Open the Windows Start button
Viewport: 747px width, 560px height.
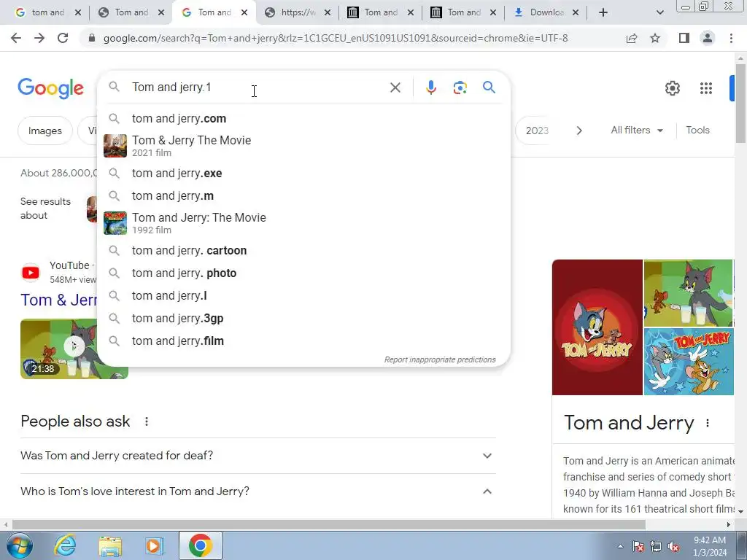pos(18,545)
